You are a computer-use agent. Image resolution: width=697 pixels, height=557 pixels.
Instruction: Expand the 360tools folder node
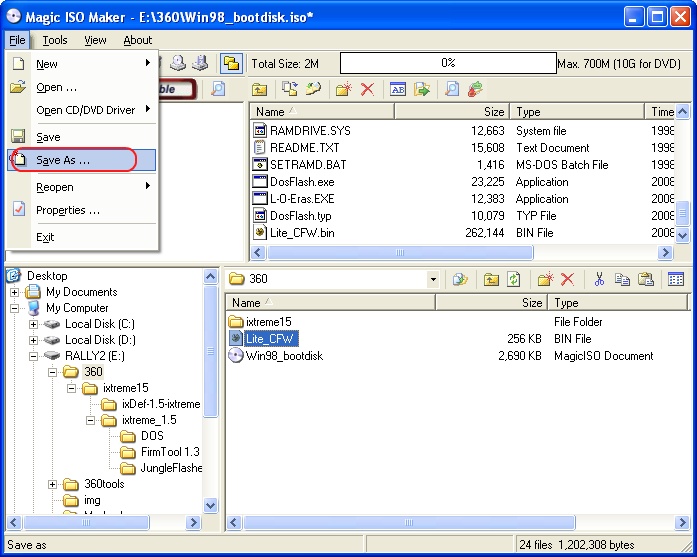[53, 484]
